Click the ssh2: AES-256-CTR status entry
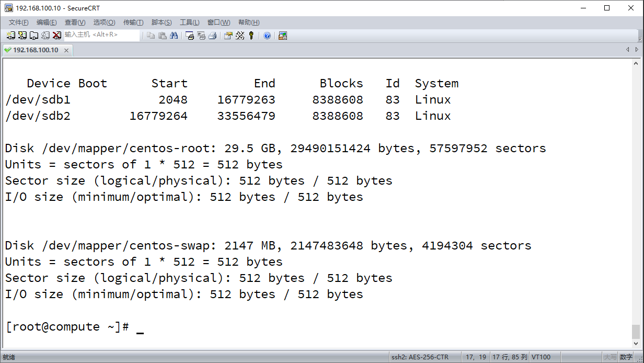644x363 pixels. pyautogui.click(x=420, y=357)
